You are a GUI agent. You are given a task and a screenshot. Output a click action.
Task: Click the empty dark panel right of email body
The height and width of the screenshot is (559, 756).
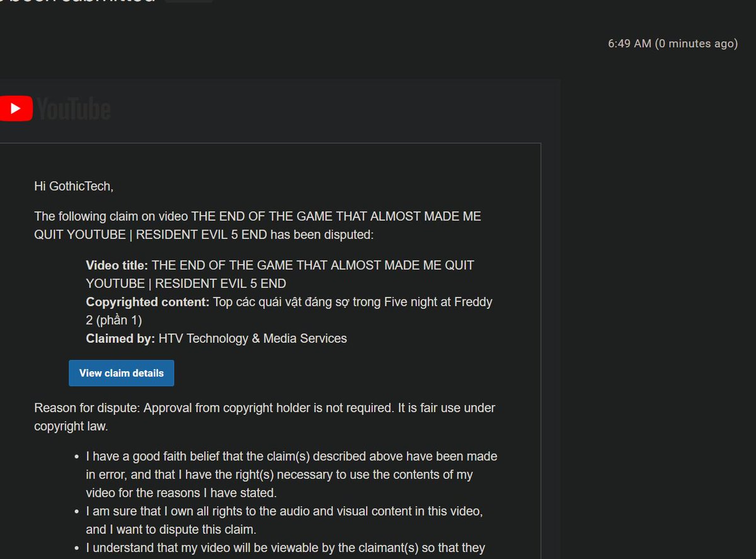click(x=658, y=315)
